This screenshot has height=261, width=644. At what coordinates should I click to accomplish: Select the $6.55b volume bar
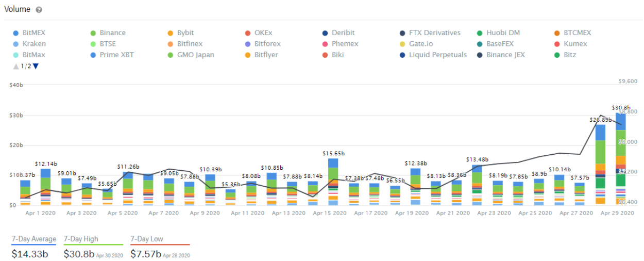395,195
